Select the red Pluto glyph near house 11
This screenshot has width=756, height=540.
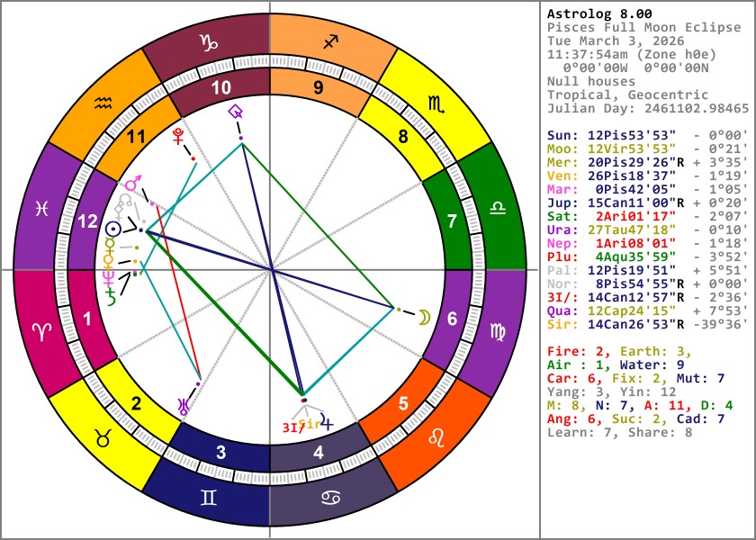point(178,137)
